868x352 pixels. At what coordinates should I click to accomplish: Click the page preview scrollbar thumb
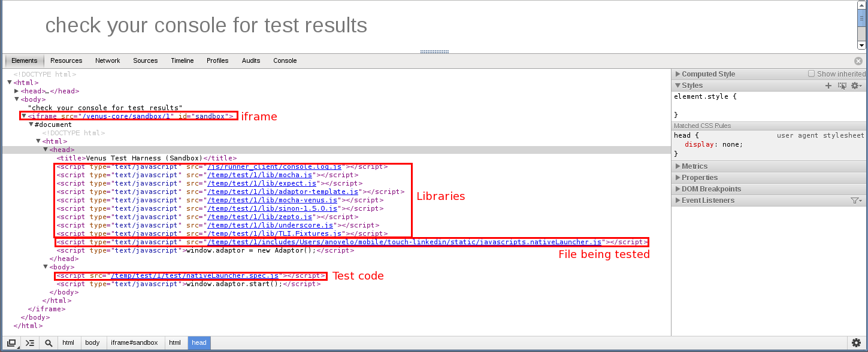click(862, 17)
